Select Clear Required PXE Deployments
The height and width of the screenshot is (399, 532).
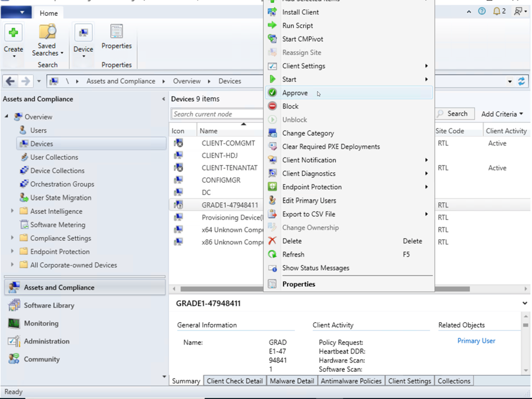(x=349, y=147)
